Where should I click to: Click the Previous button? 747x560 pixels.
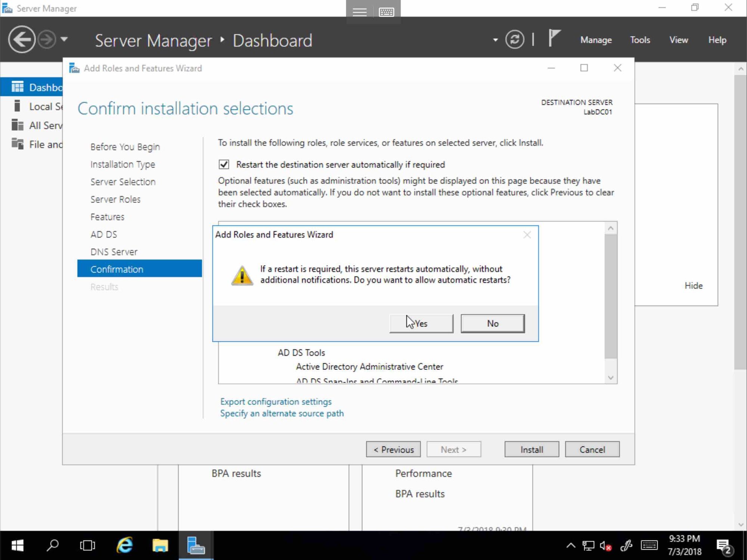393,449
